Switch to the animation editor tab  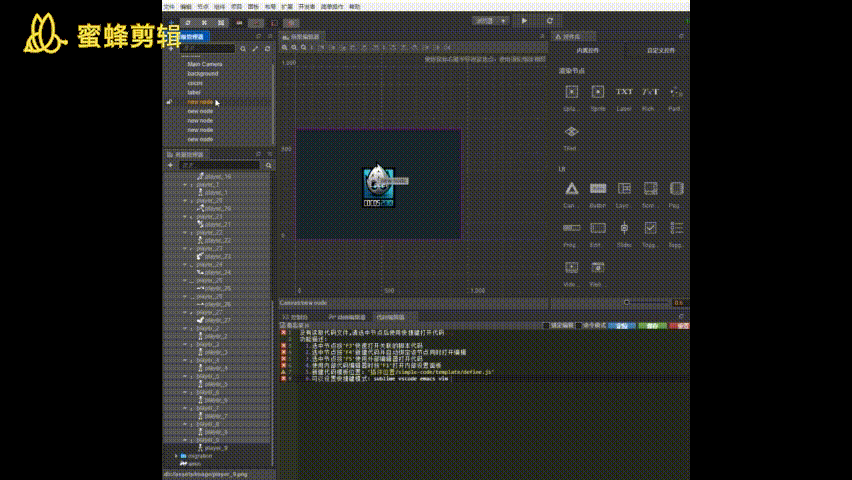(347, 317)
